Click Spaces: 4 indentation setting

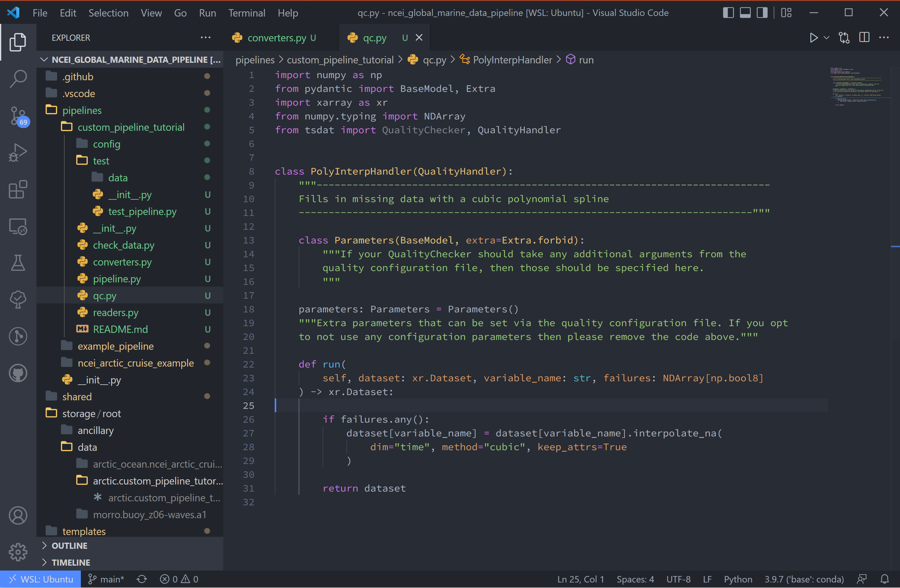(x=635, y=579)
